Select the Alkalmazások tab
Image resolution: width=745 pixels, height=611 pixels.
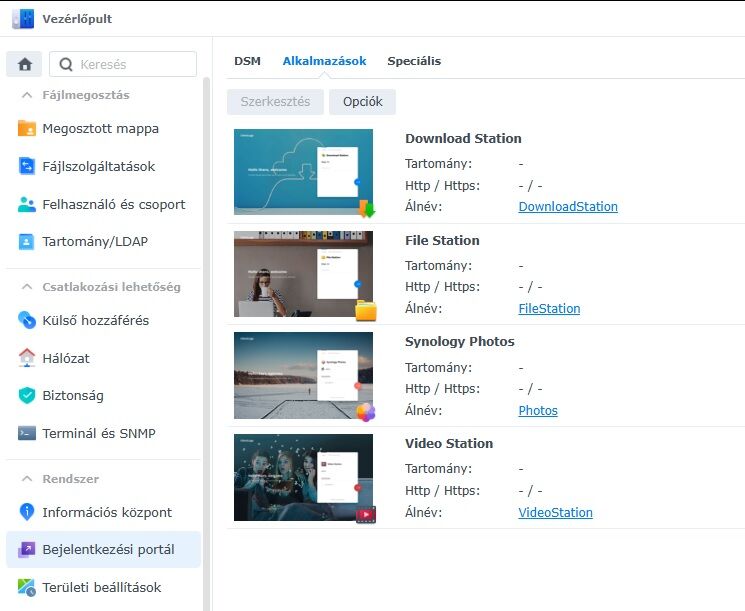point(325,61)
